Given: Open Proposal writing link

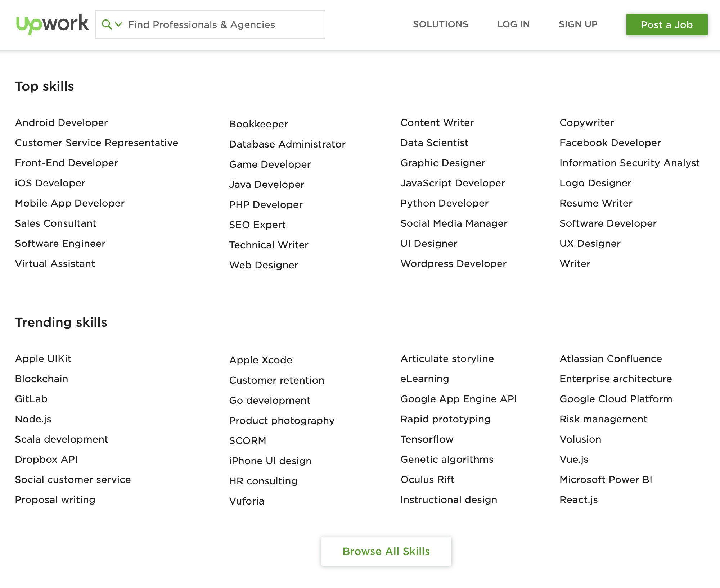Looking at the screenshot, I should (x=55, y=500).
